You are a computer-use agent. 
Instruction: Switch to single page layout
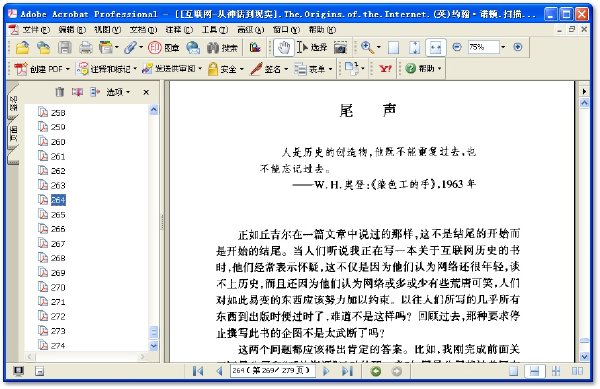click(514, 371)
